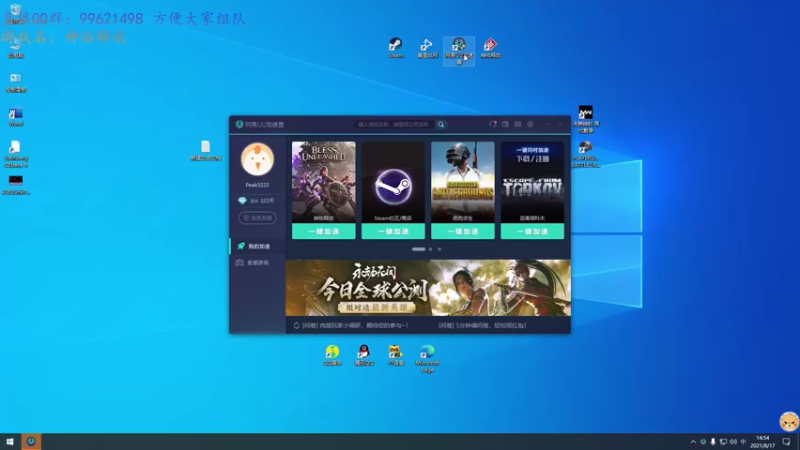Click the network icon in system tray
This screenshot has width=800, height=450.
[x=723, y=442]
